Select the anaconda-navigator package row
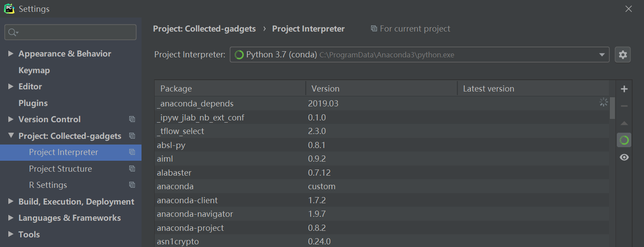 coord(195,214)
